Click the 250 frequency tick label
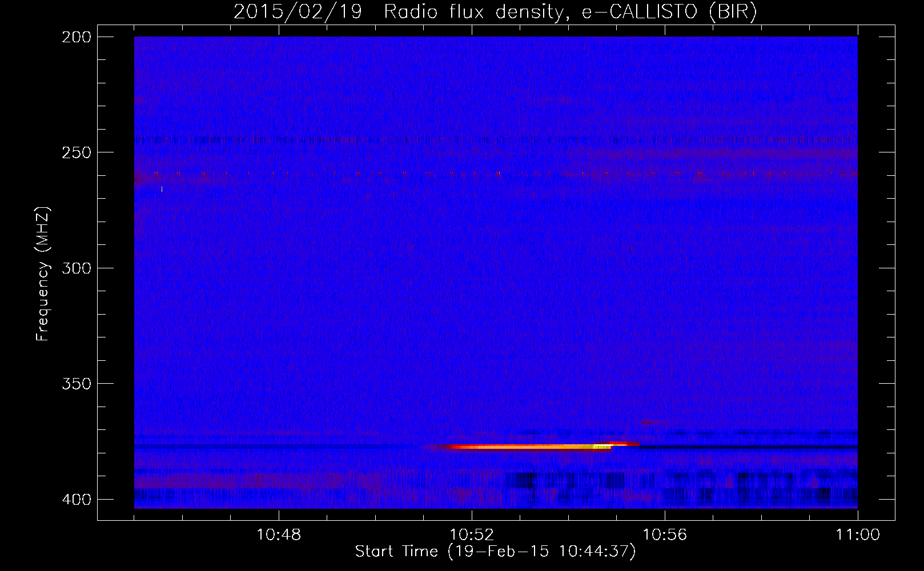Screen dimensions: 924x571 click(x=76, y=152)
